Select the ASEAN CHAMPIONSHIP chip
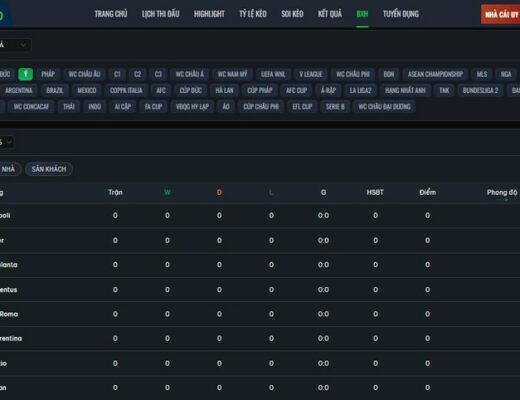 [435, 74]
